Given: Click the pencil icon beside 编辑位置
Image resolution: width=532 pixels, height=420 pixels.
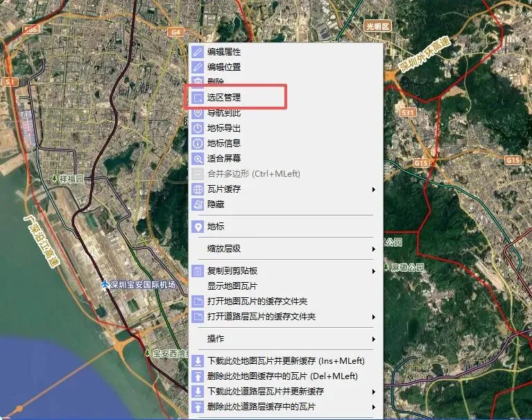Looking at the screenshot, I should point(198,67).
